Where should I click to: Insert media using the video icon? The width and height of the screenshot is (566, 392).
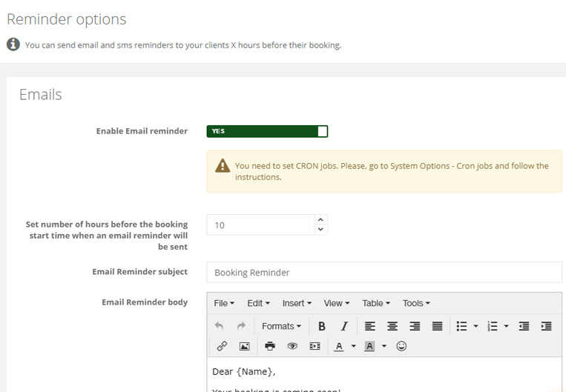click(x=315, y=346)
